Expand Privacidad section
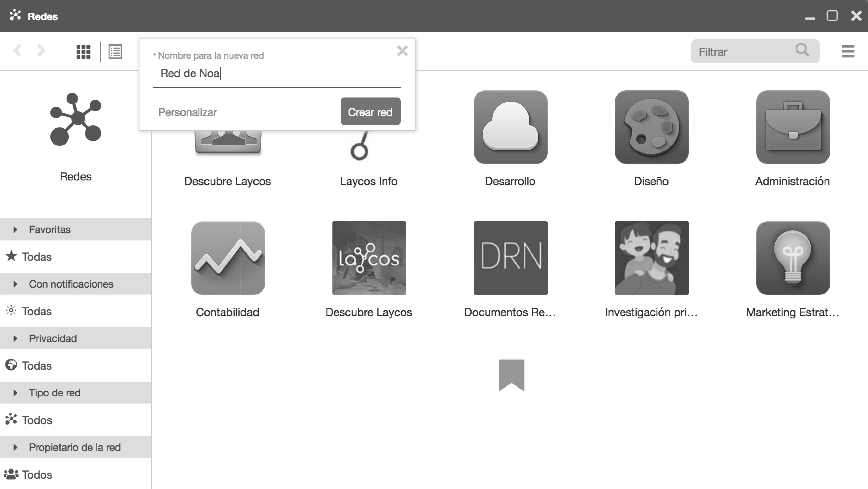 coord(76,338)
